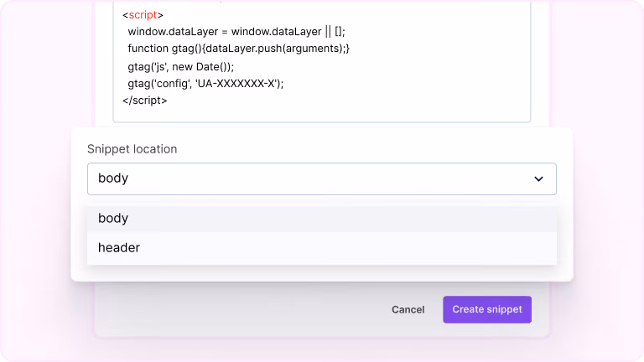The image size is (644, 362).
Task: Cancel the snippet creation
Action: point(408,309)
